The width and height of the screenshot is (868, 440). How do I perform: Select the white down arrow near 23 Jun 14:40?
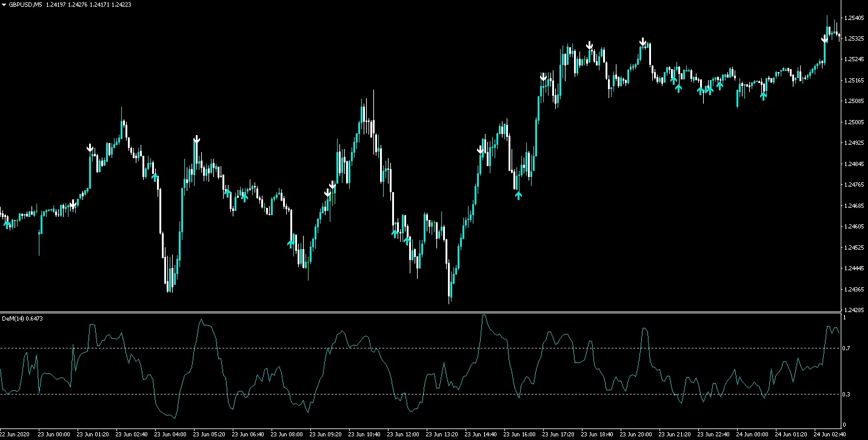tap(480, 150)
